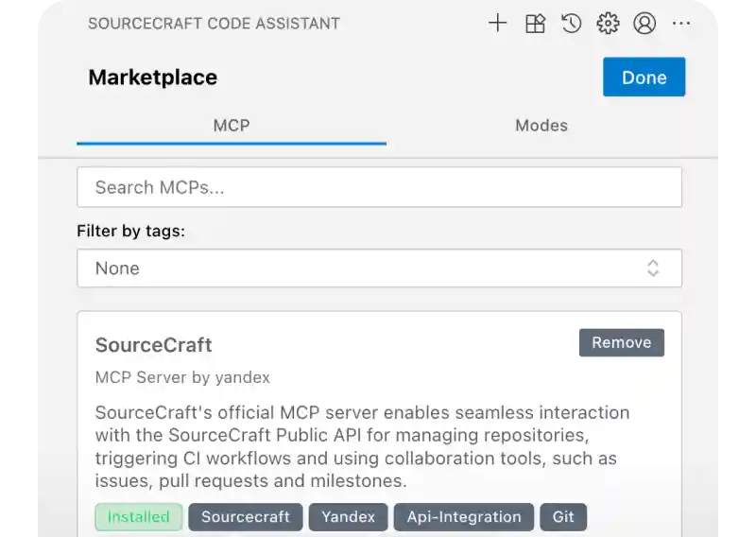Image resolution: width=756 pixels, height=537 pixels.
Task: Select the Api-Integration tag chip
Action: (x=463, y=517)
